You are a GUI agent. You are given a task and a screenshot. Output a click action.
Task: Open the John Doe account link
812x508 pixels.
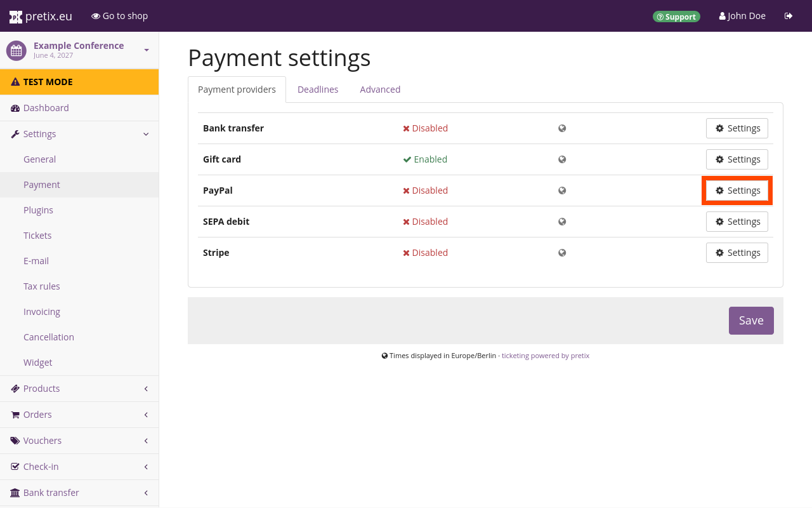coord(742,16)
